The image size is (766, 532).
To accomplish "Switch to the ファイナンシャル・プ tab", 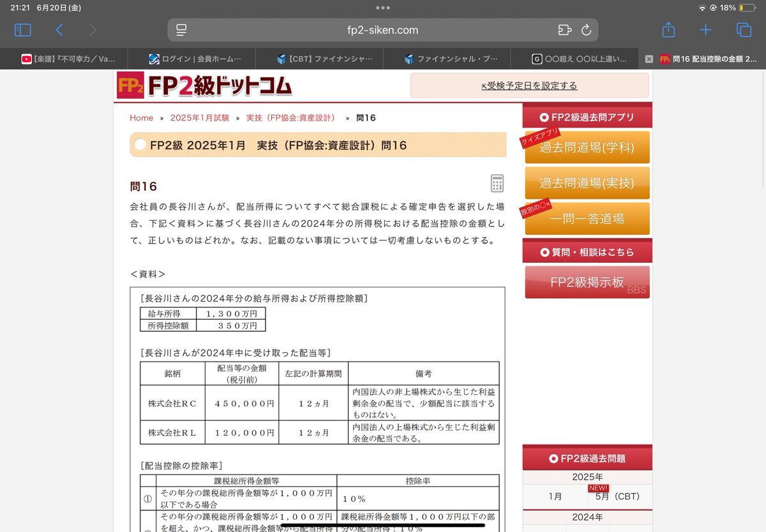I will point(447,59).
